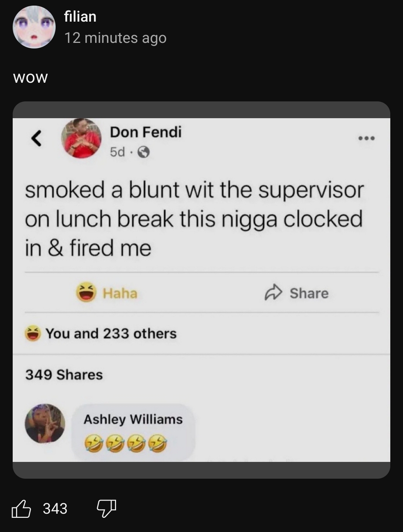Click the globe public privacy icon
The height and width of the screenshot is (532, 403).
(144, 152)
